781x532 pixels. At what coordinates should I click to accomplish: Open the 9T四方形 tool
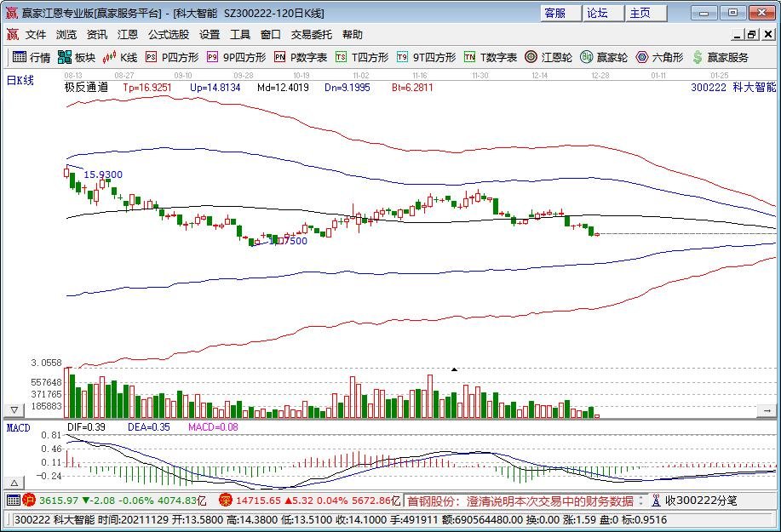pos(427,58)
